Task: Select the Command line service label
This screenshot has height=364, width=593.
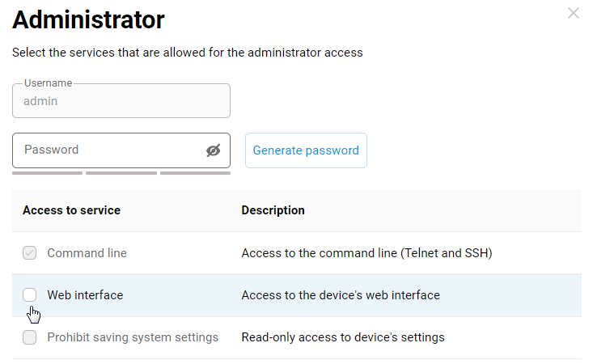Action: (87, 253)
